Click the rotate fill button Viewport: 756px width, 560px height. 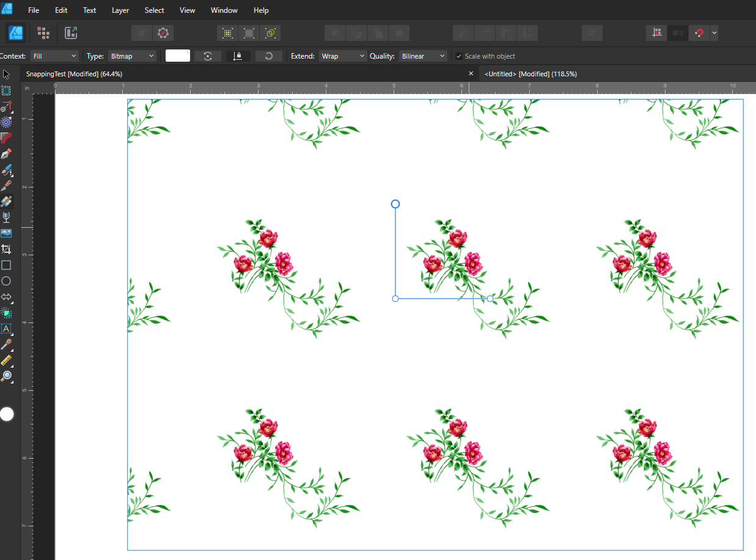208,56
